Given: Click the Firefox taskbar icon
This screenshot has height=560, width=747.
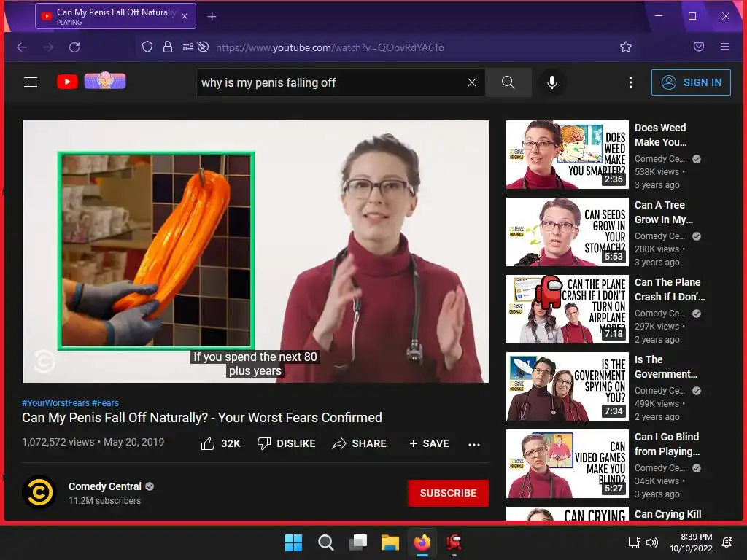Looking at the screenshot, I should pyautogui.click(x=422, y=542).
